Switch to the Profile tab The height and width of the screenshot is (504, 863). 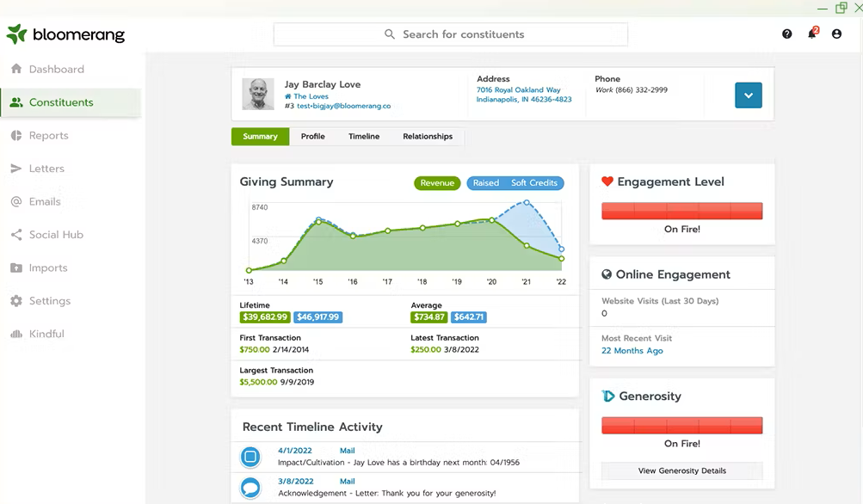(312, 137)
